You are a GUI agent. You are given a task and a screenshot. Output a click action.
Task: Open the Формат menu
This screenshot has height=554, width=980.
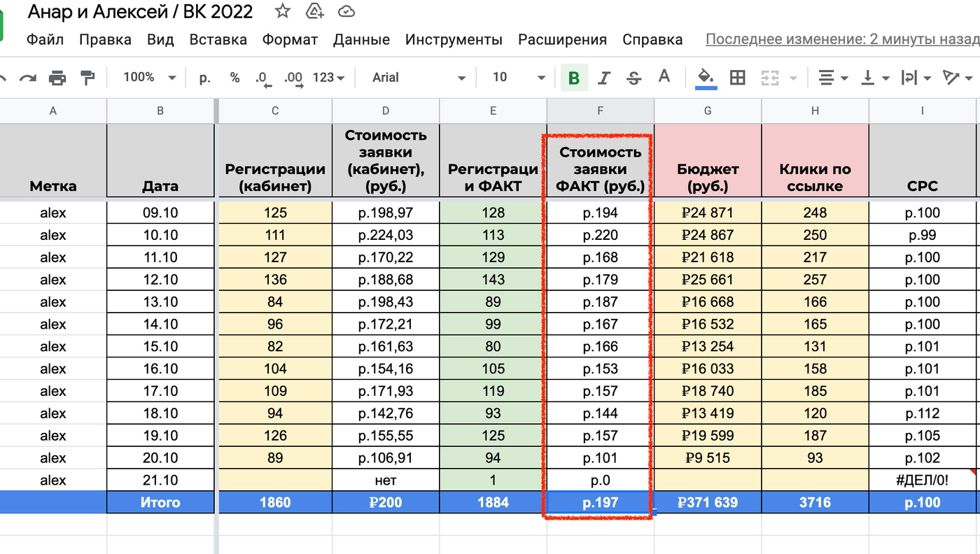click(x=290, y=40)
